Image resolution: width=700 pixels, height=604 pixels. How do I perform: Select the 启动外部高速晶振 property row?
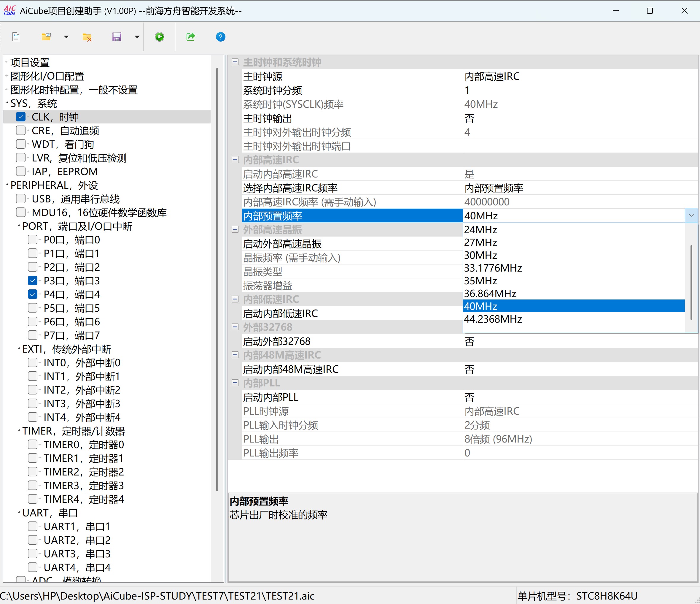352,244
